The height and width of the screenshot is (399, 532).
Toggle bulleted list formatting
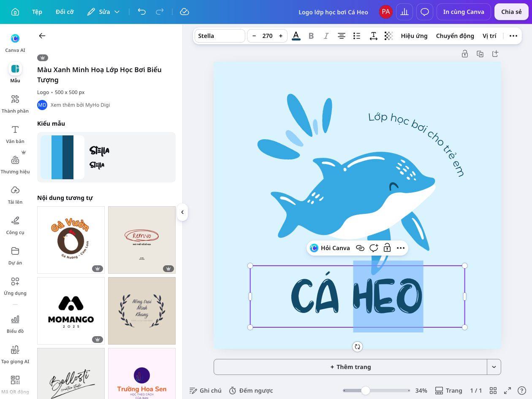pos(357,36)
